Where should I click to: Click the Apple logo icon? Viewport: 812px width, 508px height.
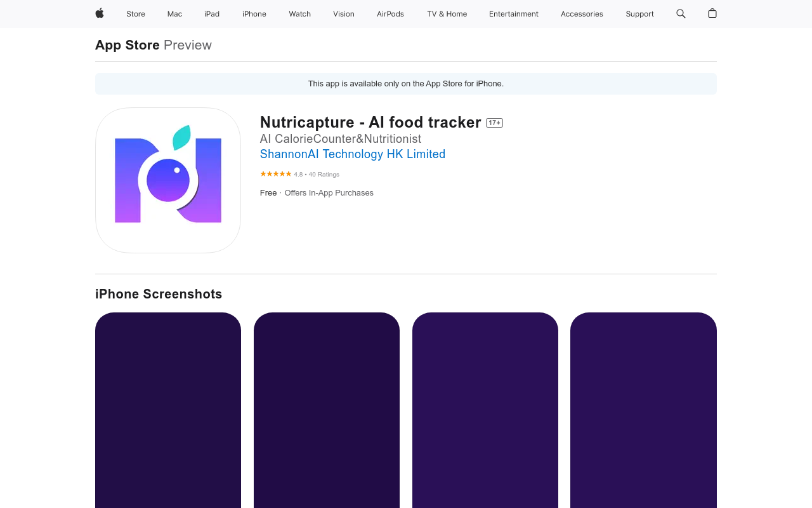[100, 13]
